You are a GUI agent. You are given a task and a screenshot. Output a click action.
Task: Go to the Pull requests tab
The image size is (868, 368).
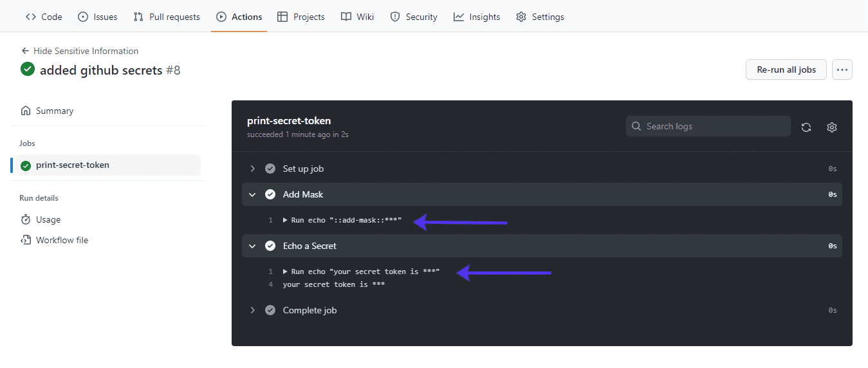click(167, 17)
